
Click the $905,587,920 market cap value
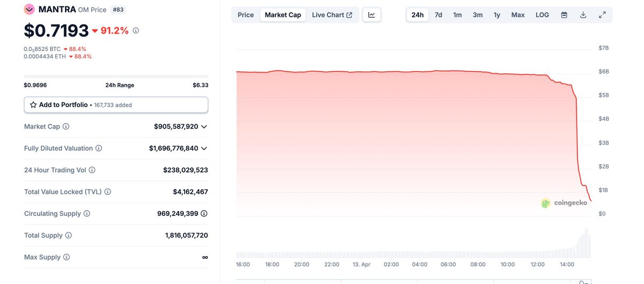pos(176,126)
